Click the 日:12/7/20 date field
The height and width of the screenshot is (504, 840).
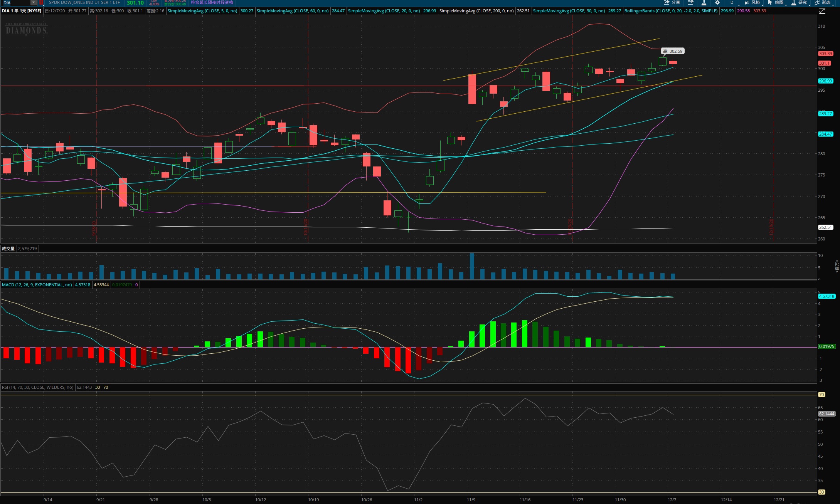pos(55,11)
